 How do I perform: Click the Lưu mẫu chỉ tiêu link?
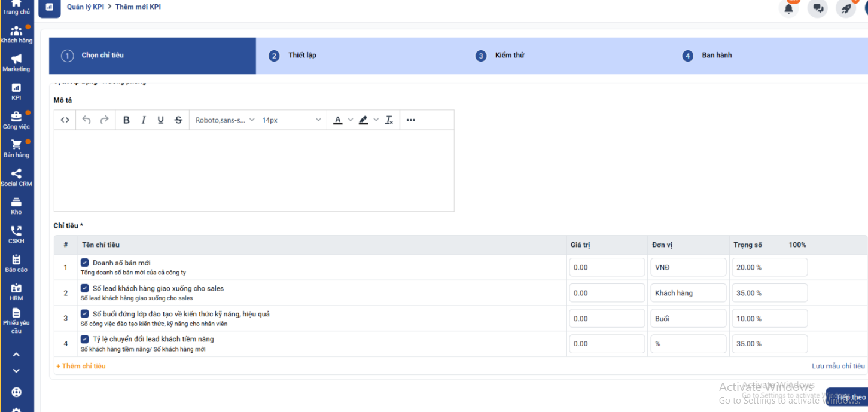[837, 366]
